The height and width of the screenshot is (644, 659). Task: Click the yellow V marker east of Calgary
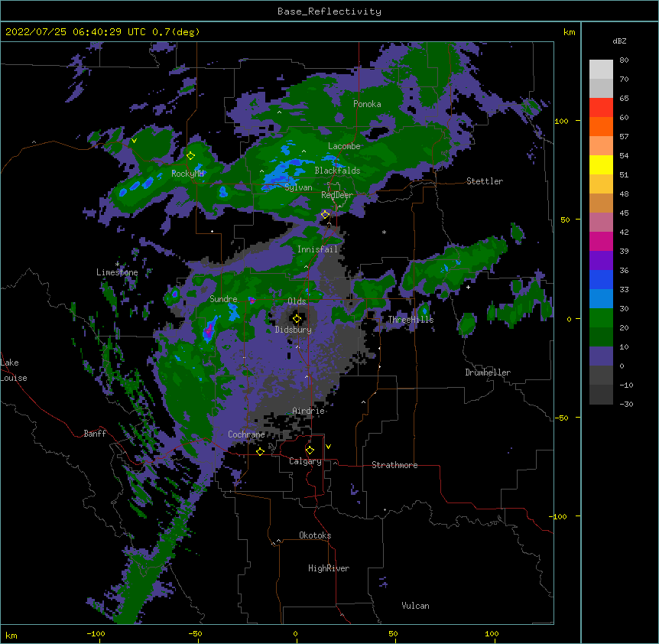click(x=328, y=447)
